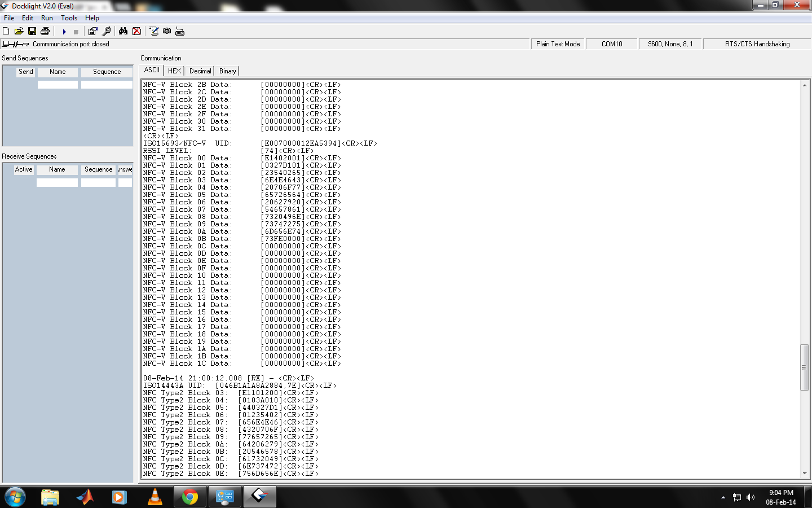The width and height of the screenshot is (812, 508).
Task: Find a sequence using the binoculars icon
Action: [123, 31]
